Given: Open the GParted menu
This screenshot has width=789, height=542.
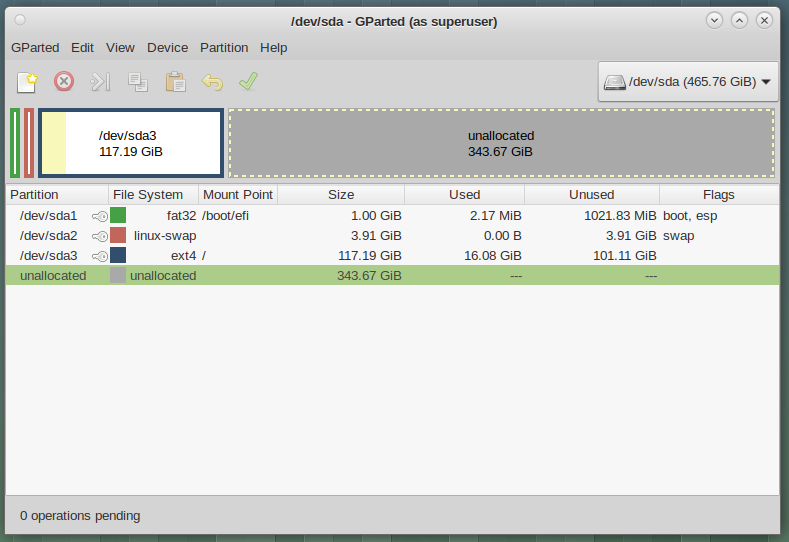Looking at the screenshot, I should [x=35, y=47].
